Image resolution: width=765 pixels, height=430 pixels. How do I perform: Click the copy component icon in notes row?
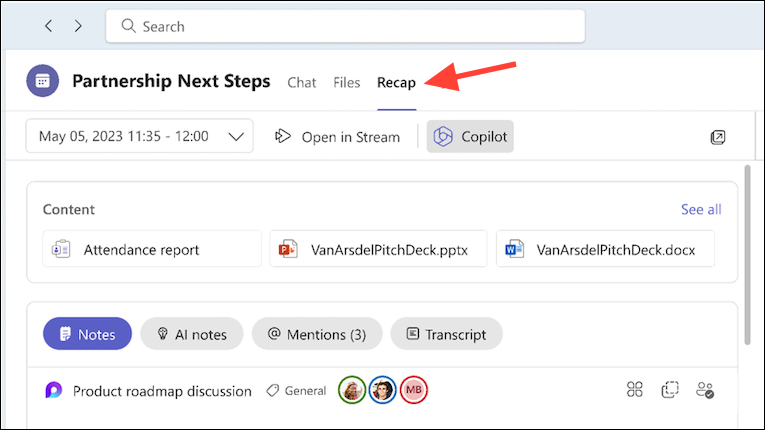[x=670, y=390]
